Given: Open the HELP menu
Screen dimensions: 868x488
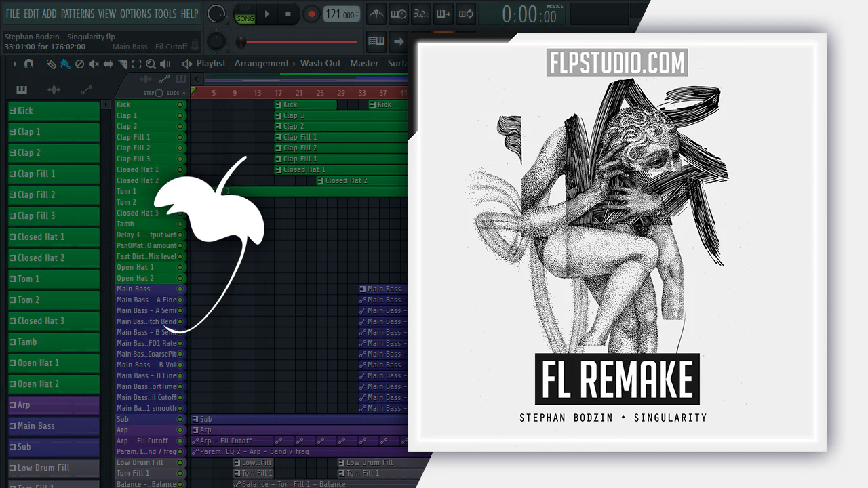Looking at the screenshot, I should (190, 14).
